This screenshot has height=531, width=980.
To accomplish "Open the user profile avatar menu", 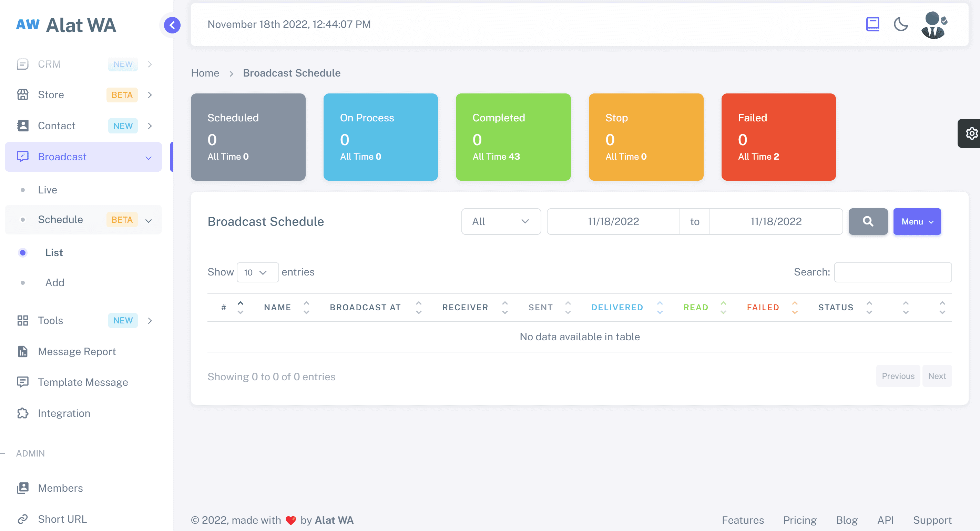I will click(x=934, y=25).
